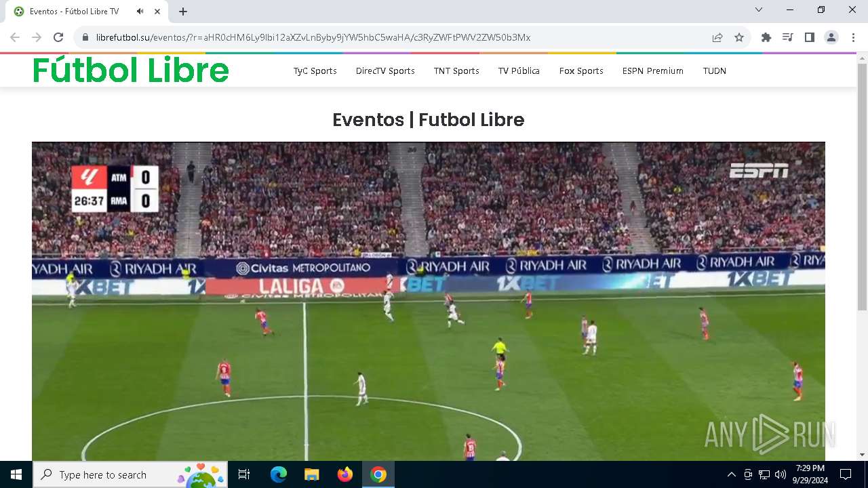Open the Chrome profile avatar
The width and height of the screenshot is (868, 488).
[831, 37]
